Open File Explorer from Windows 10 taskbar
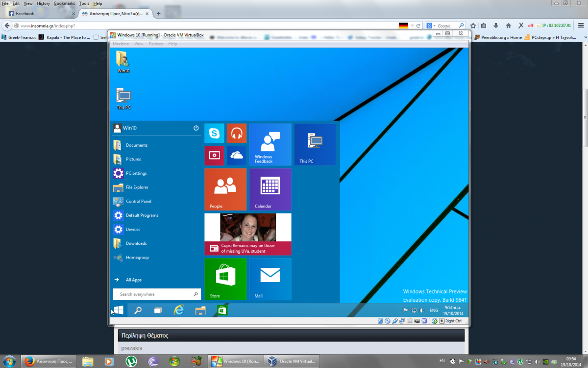The height and width of the screenshot is (368, 588). click(200, 310)
